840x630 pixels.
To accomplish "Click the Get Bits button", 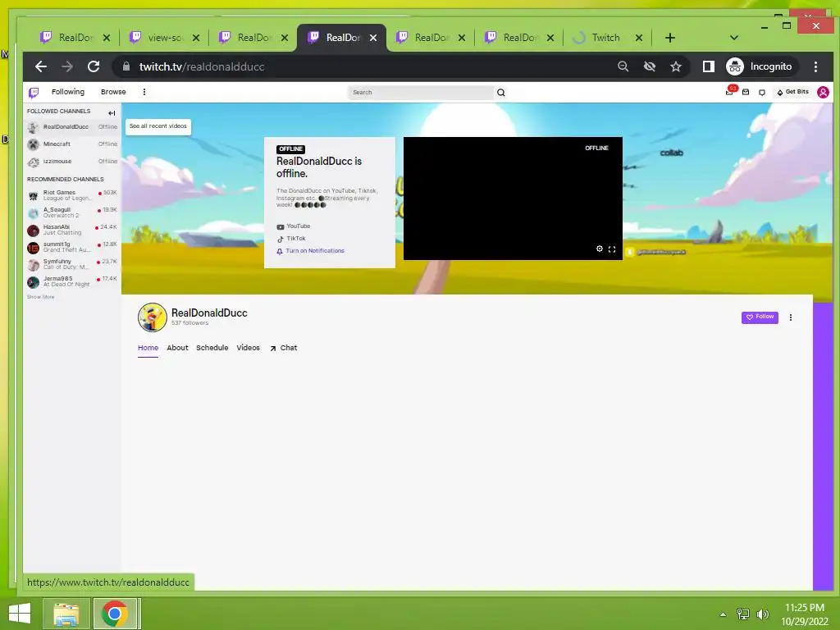I will coord(793,92).
